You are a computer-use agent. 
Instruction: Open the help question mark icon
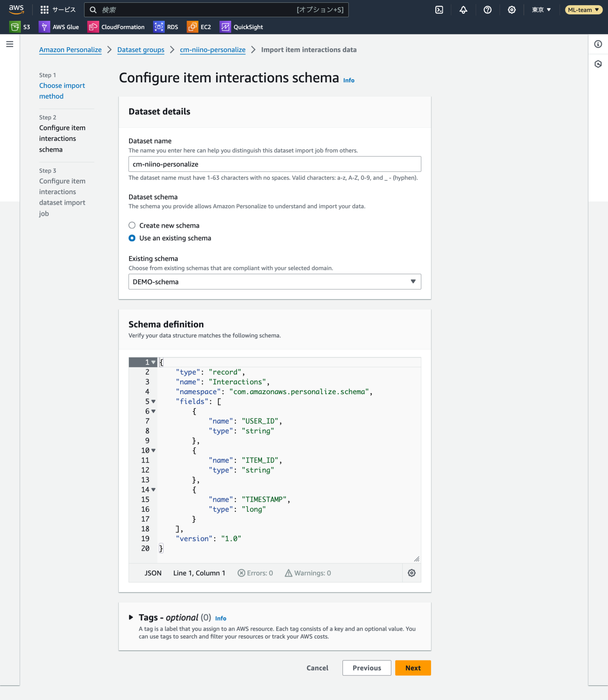point(487,10)
